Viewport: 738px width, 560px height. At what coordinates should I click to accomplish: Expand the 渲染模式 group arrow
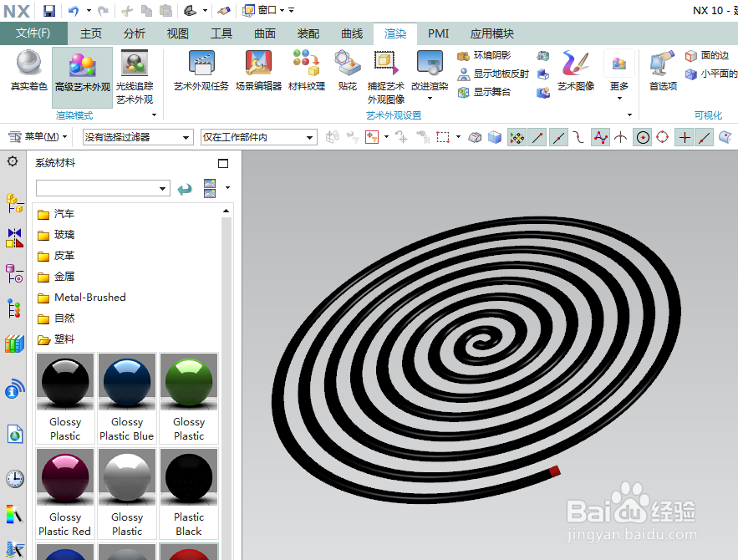pos(155,115)
